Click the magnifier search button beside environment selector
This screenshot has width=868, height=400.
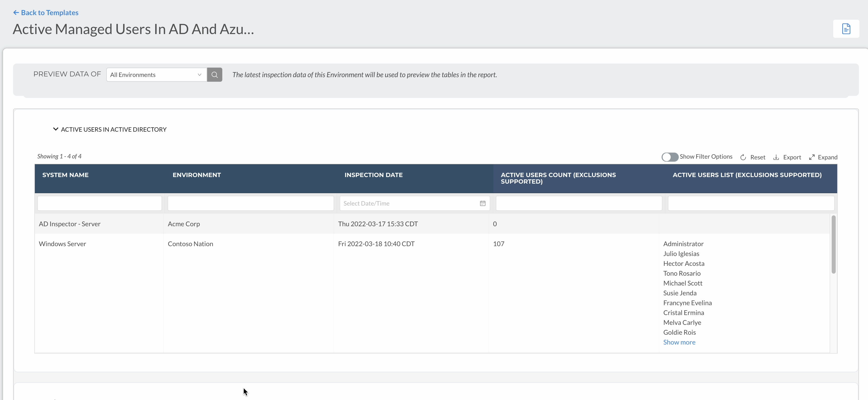click(x=214, y=75)
